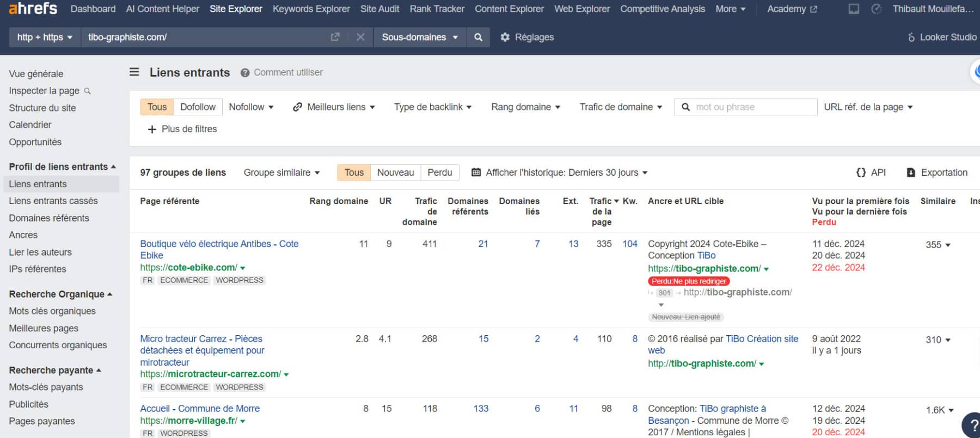980x438 pixels.
Task: Select Tous in the status filter
Action: click(x=354, y=172)
